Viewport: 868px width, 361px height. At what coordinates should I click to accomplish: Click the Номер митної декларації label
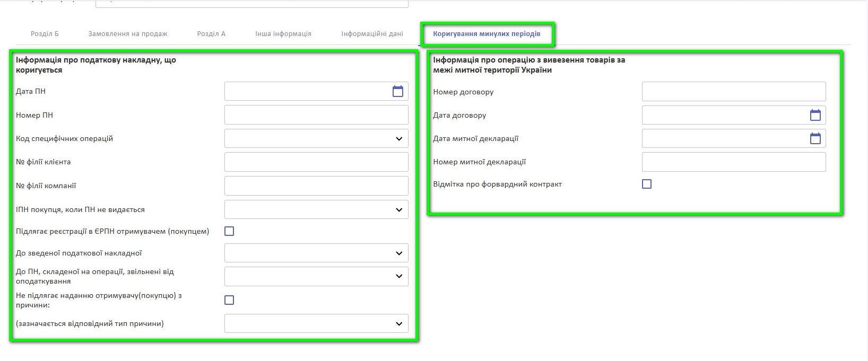pyautogui.click(x=479, y=162)
